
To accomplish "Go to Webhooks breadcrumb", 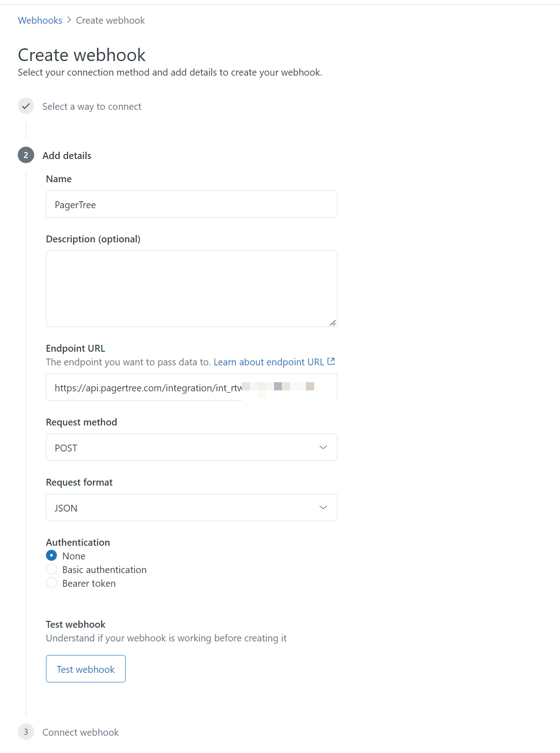I will [40, 20].
